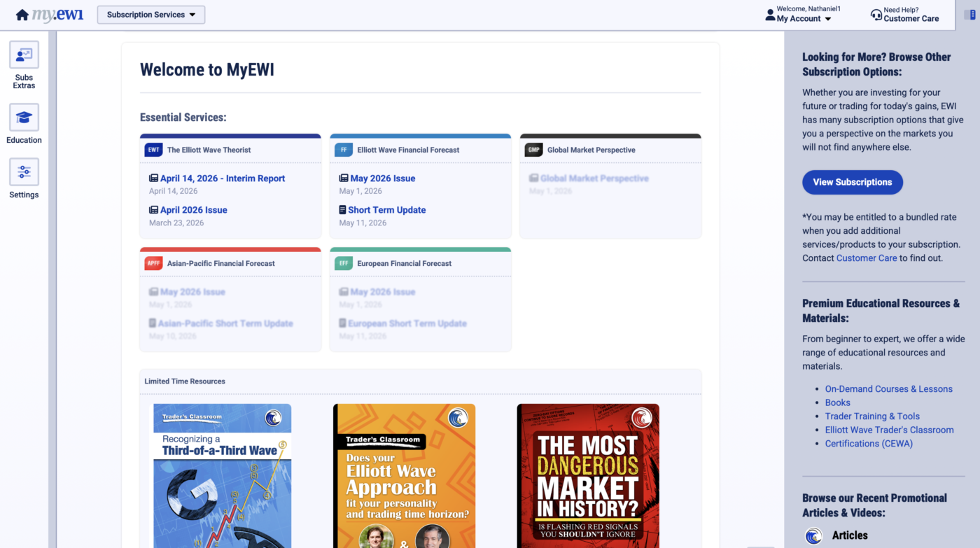Open the Books link
This screenshot has width=980, height=548.
click(x=838, y=402)
